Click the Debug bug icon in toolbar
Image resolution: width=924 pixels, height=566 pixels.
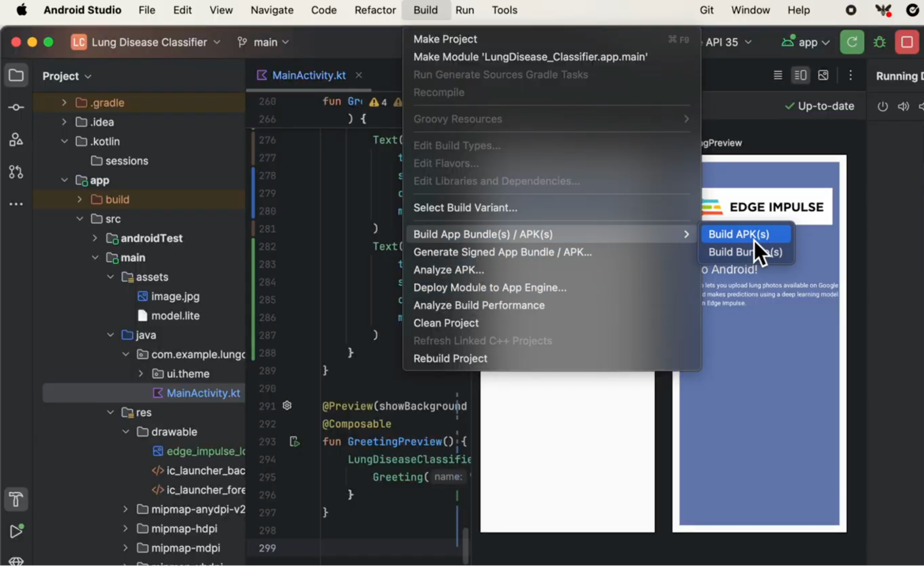pos(880,42)
